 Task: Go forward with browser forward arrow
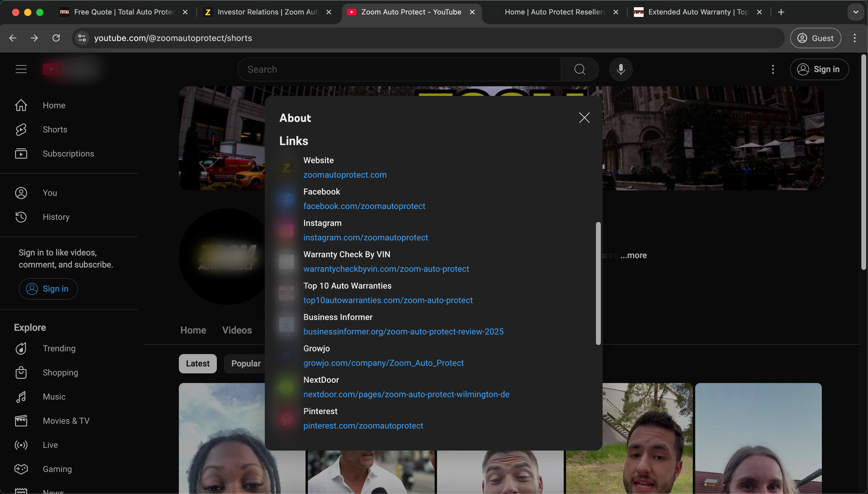[x=34, y=38]
